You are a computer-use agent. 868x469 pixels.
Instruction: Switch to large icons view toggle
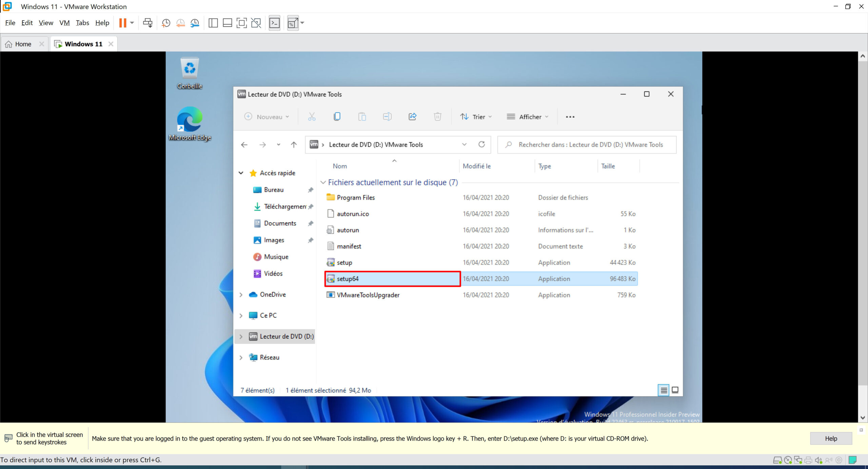tap(675, 390)
